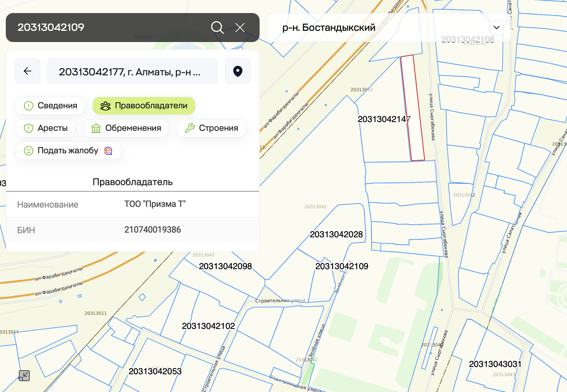The width and height of the screenshot is (567, 392).
Task: Clear the search field with the X icon
Action: 240,28
